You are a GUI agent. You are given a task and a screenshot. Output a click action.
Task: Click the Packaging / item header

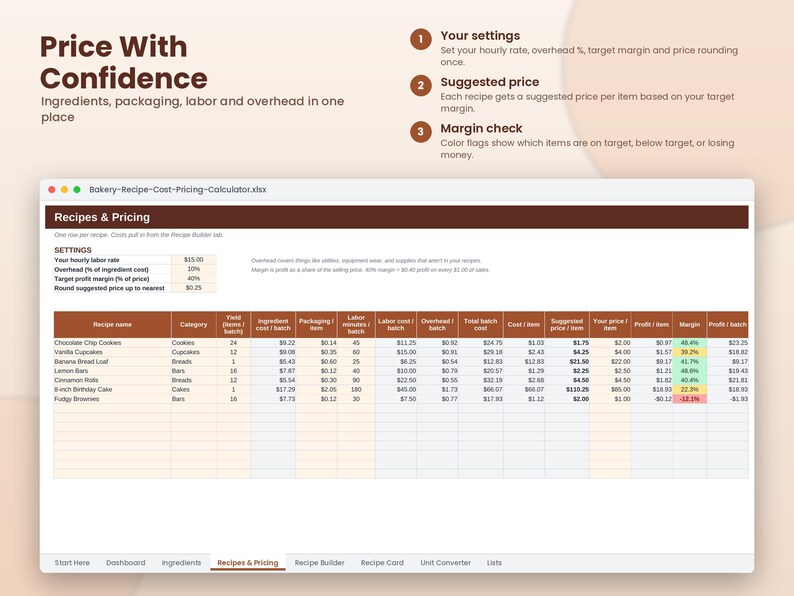316,325
